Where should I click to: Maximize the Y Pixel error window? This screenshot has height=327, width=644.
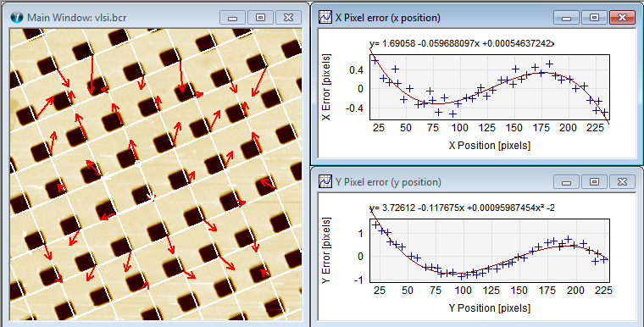tap(594, 181)
